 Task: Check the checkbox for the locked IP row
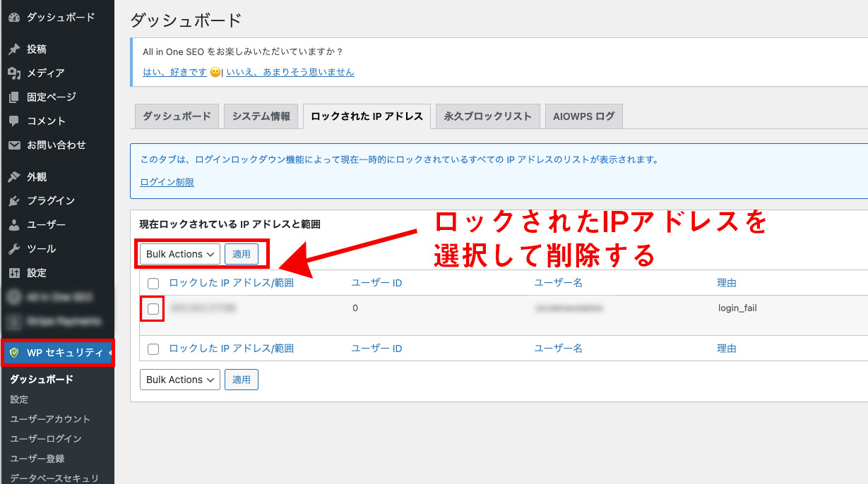point(153,308)
